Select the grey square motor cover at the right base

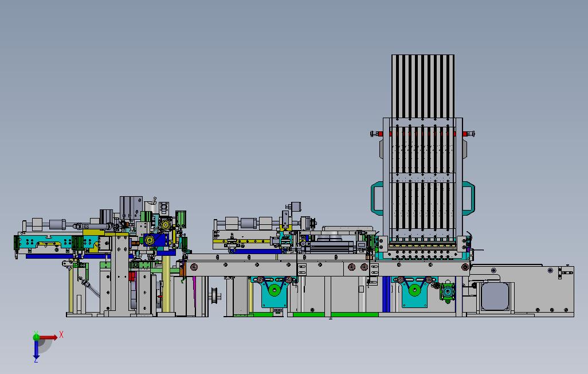495,296
